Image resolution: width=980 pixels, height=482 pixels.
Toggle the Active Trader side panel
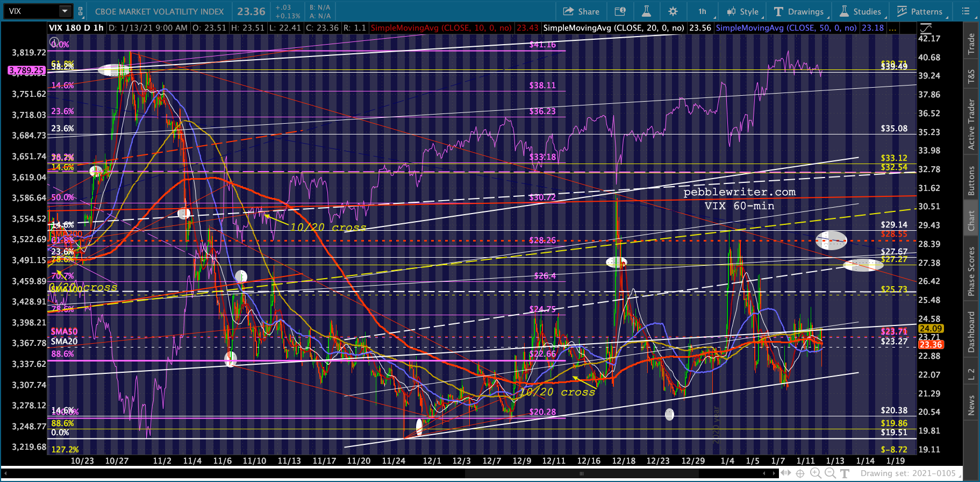(971, 124)
